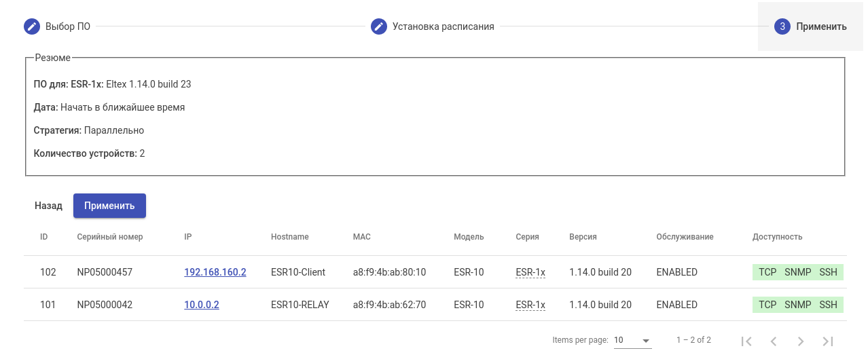The width and height of the screenshot is (868, 355).
Task: Select the Применить step label
Action: coord(821,26)
